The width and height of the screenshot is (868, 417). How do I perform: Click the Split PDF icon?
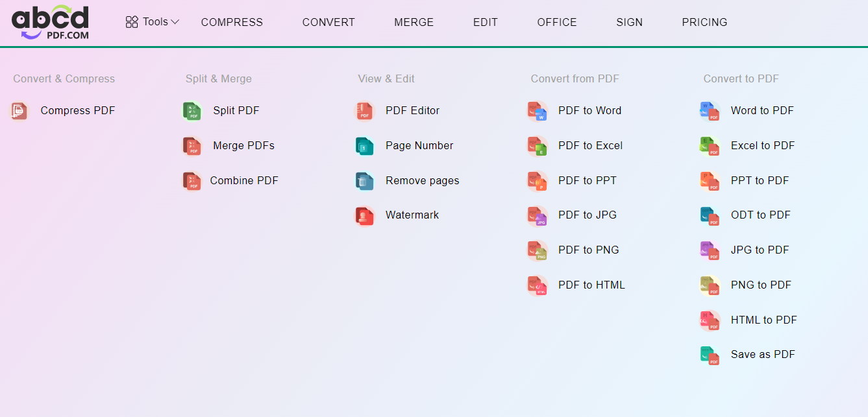tap(192, 111)
